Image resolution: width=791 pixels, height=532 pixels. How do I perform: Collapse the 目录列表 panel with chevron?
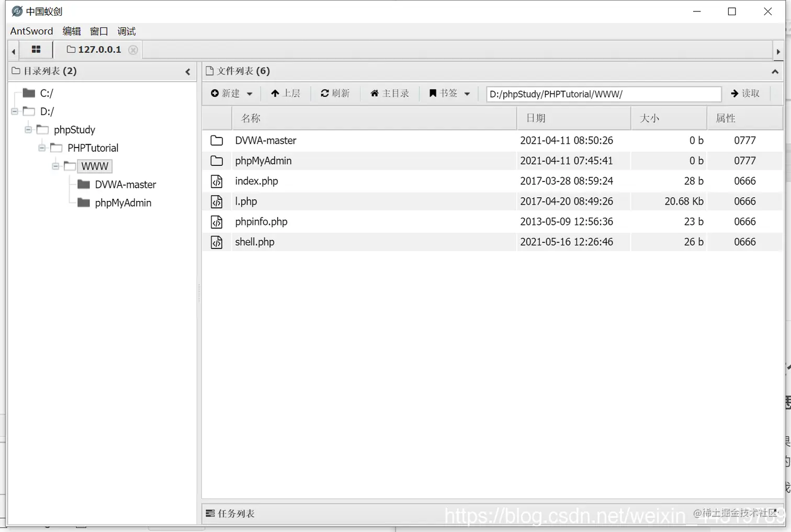pos(188,72)
